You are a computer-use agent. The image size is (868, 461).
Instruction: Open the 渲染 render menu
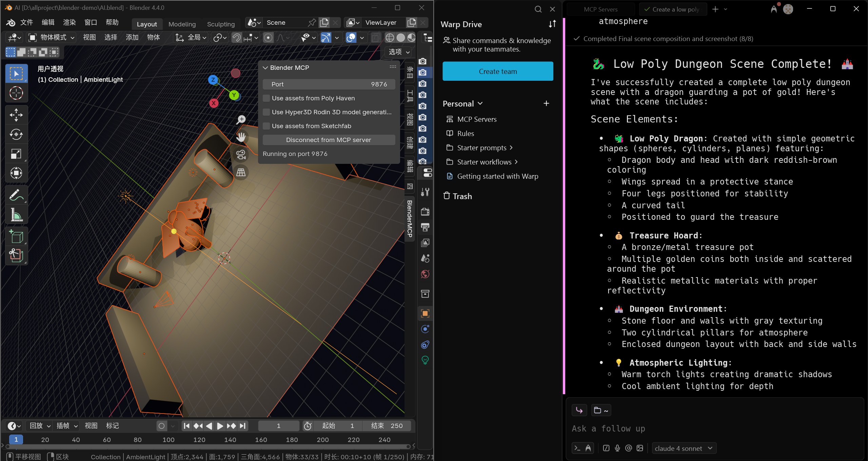point(69,22)
